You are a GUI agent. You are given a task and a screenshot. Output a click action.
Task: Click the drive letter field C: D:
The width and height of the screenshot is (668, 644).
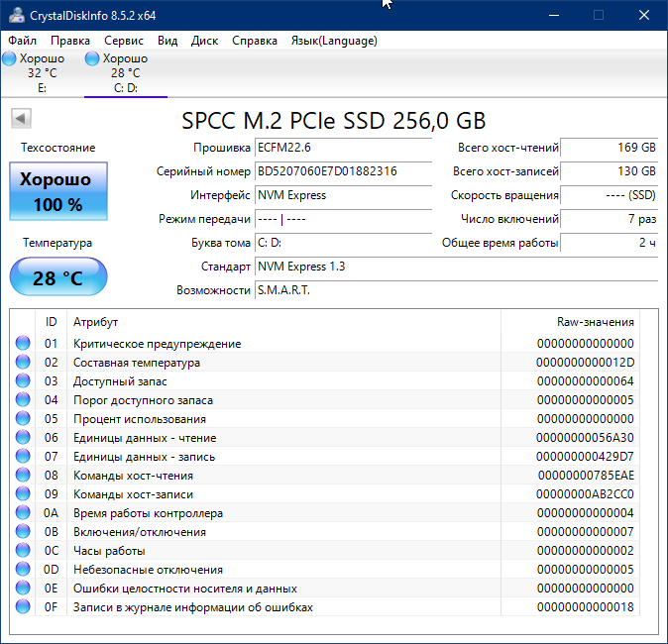[x=343, y=243]
